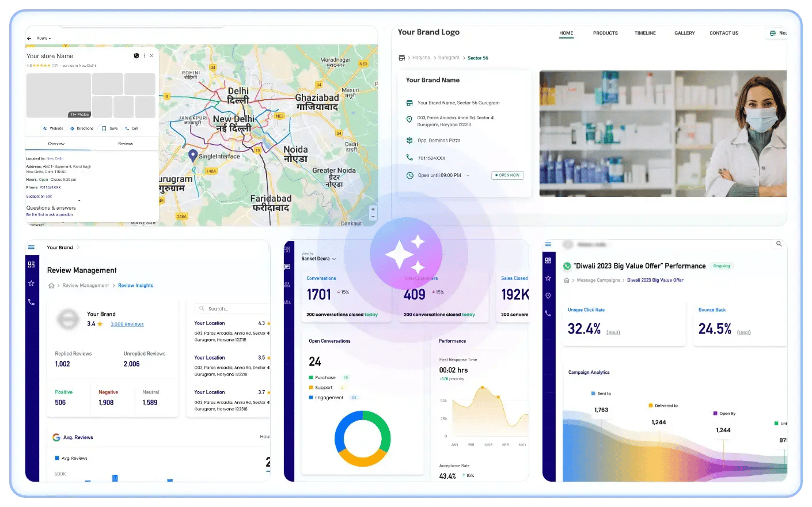Switch to Reviews tab on store card
The height and width of the screenshot is (507, 812).
[126, 143]
